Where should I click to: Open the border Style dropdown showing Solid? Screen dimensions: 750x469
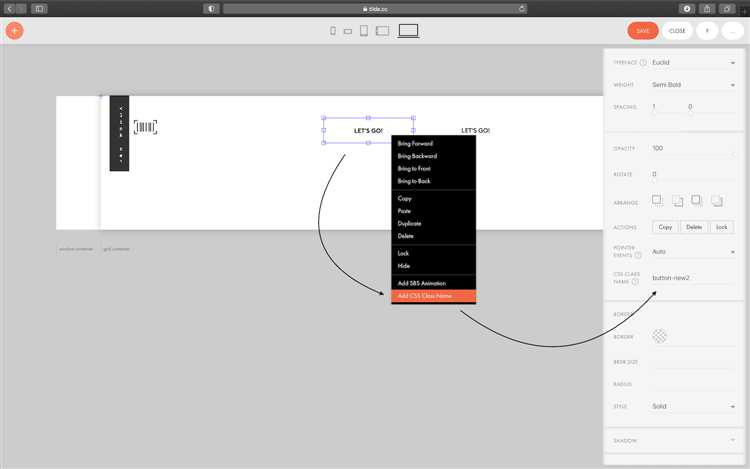693,406
